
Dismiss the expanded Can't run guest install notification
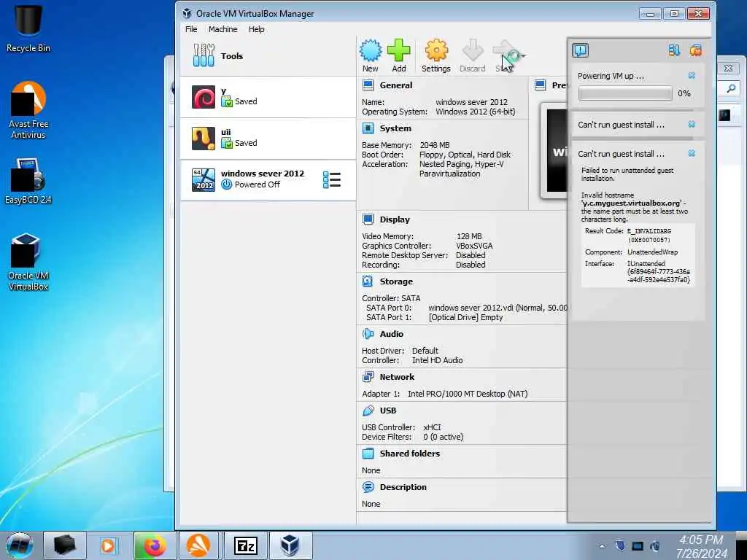[x=692, y=153]
